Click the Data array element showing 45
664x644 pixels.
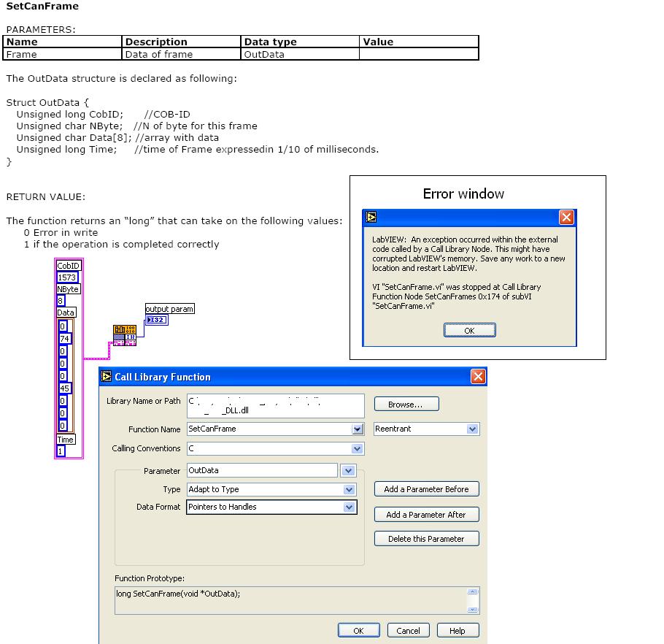(64, 388)
